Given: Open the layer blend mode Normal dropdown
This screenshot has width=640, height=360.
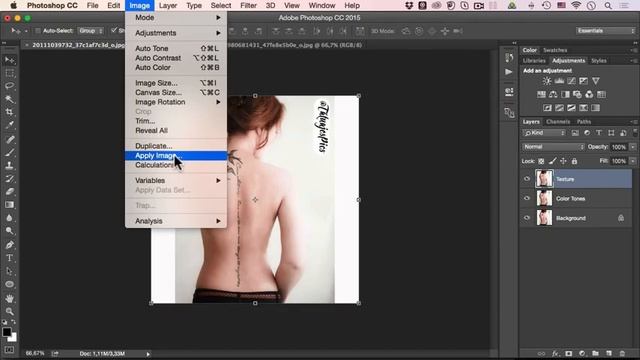Looking at the screenshot, I should pos(553,147).
